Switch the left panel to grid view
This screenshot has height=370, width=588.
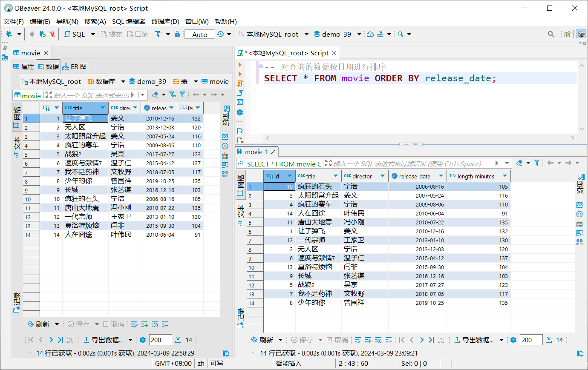(x=17, y=117)
